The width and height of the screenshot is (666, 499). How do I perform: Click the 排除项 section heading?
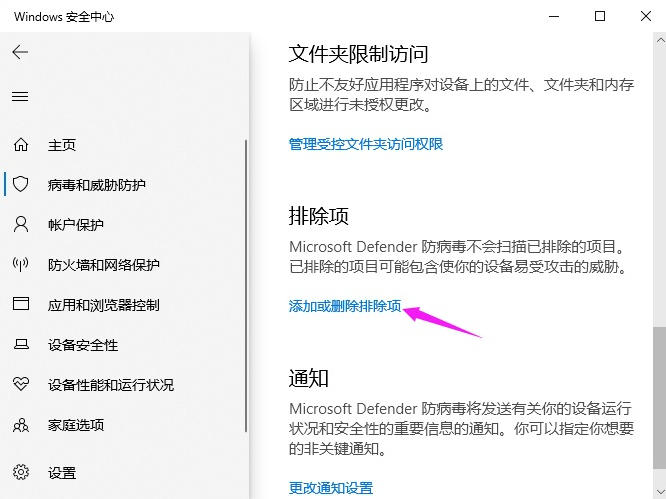[318, 217]
